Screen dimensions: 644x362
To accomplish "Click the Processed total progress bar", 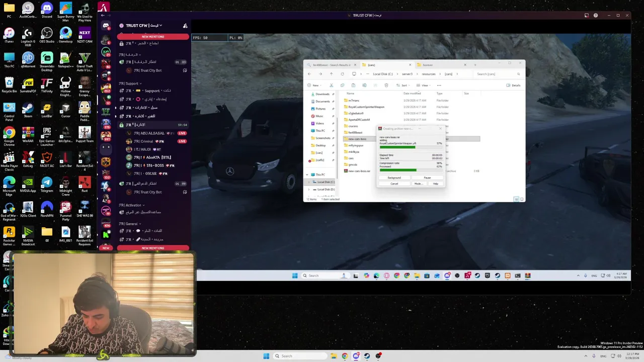I will tap(411, 170).
